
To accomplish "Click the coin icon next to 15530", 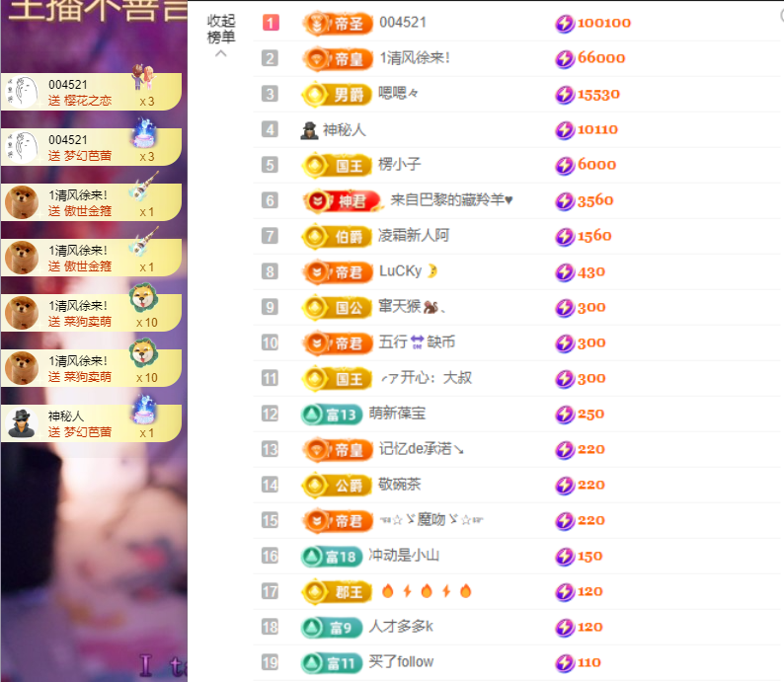I will [565, 95].
